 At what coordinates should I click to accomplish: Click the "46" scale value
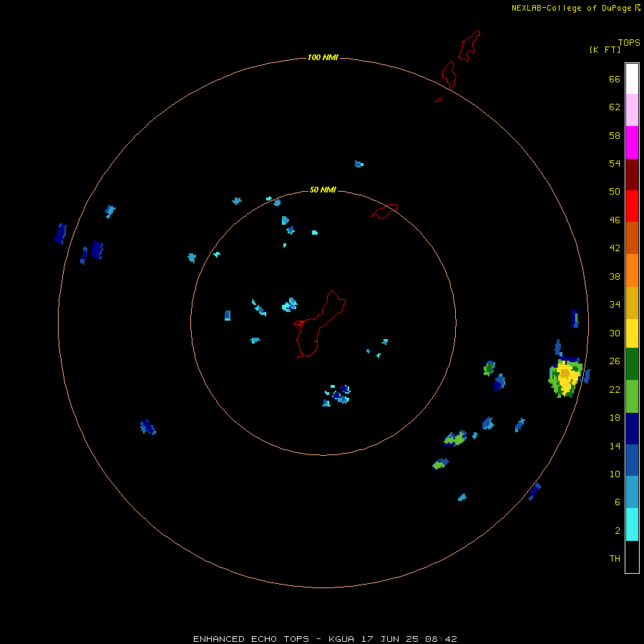tap(615, 220)
